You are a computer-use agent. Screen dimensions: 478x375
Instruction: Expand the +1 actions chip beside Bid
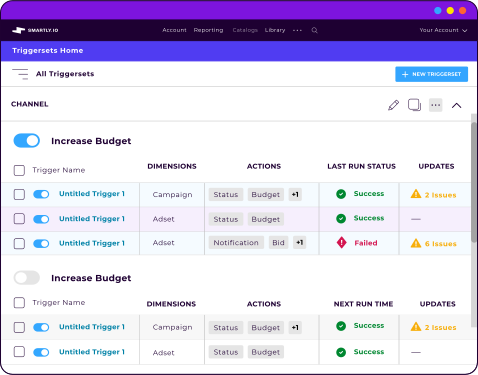click(300, 243)
